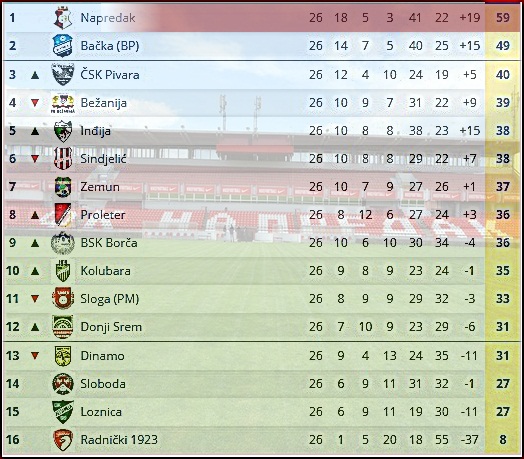524x459 pixels.
Task: Click the Napredak club crest
Action: [63, 18]
